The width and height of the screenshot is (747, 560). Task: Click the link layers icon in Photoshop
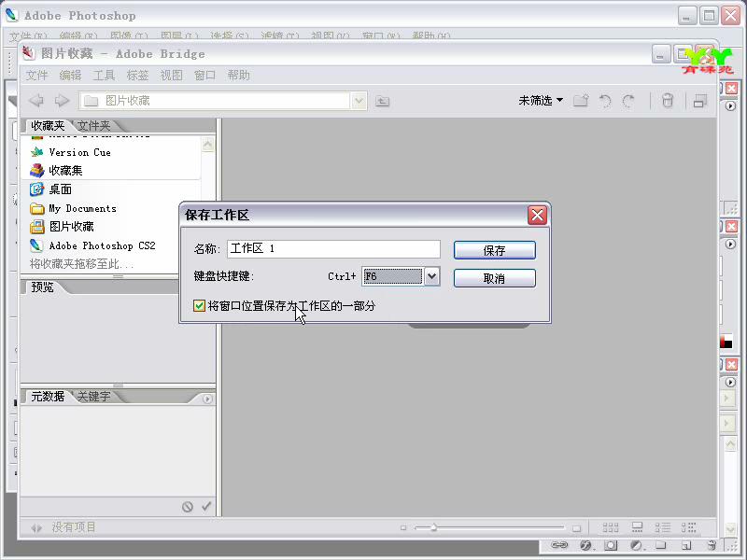[559, 545]
